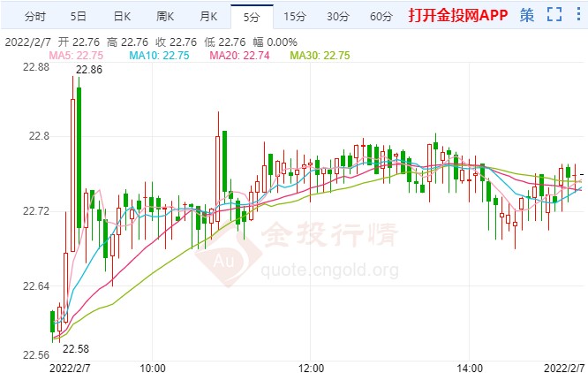Switch to the 分时 tab
This screenshot has width=588, height=373.
click(x=35, y=17)
